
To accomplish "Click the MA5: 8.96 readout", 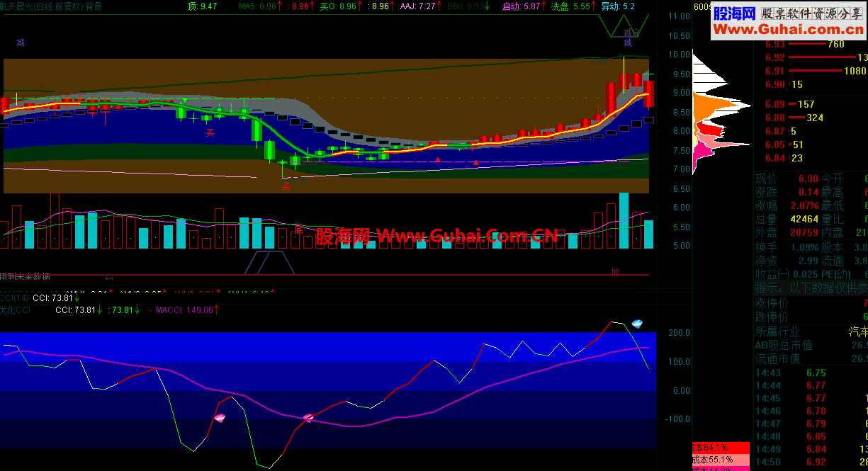I will pyautogui.click(x=259, y=6).
